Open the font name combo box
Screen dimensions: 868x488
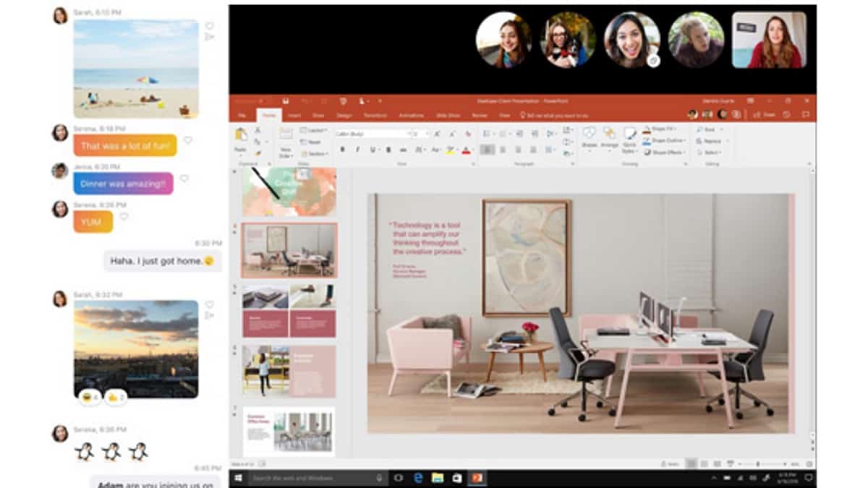click(372, 134)
